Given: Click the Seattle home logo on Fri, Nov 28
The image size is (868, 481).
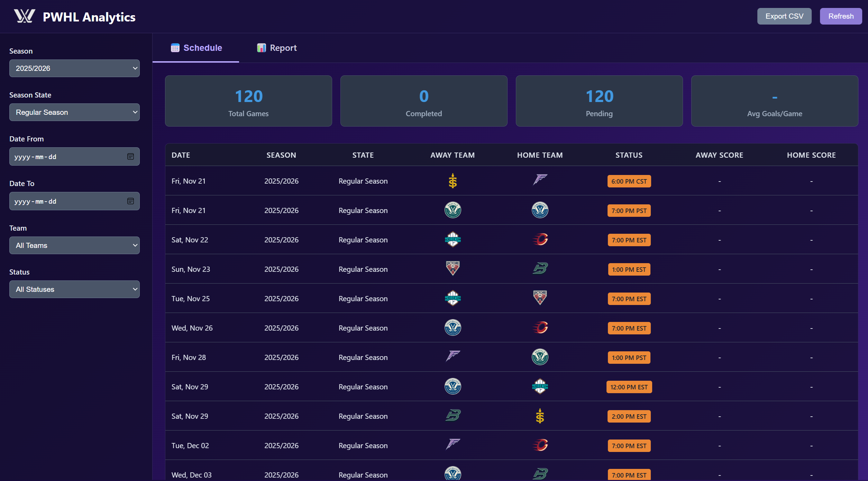Looking at the screenshot, I should coord(540,357).
